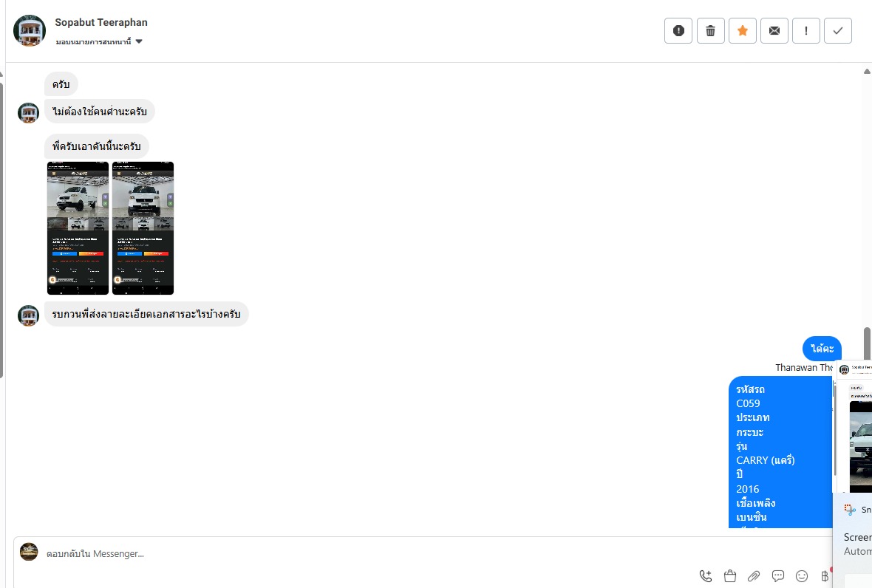Open shopping bag product icon
The width and height of the screenshot is (872, 588).
pos(730,575)
